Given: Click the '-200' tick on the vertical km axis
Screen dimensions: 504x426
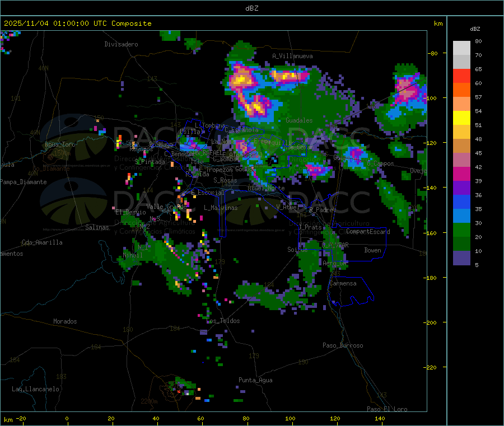Looking at the screenshot, I should click(431, 322).
